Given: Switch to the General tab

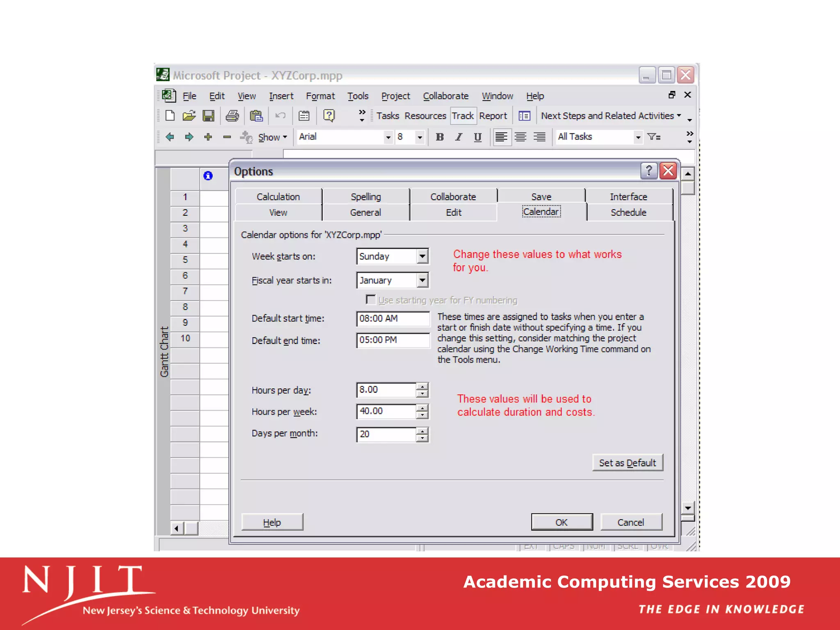Looking at the screenshot, I should click(366, 212).
